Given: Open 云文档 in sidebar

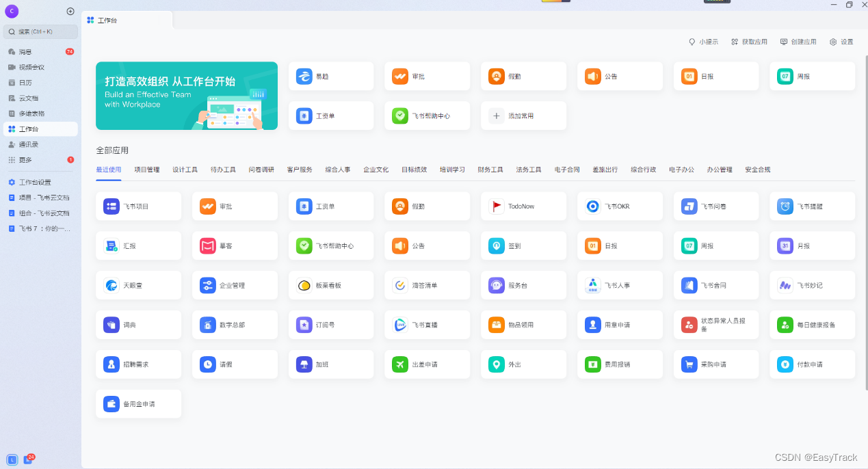Looking at the screenshot, I should (40, 98).
